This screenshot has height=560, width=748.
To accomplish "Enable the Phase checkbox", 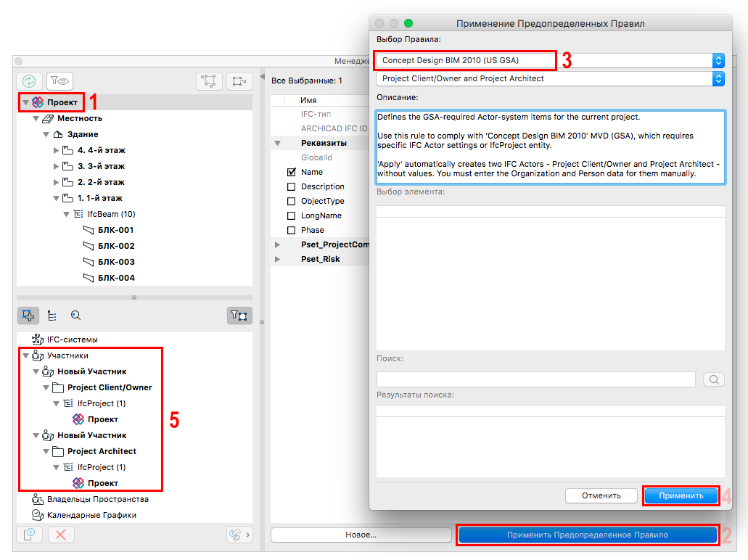I will [292, 231].
